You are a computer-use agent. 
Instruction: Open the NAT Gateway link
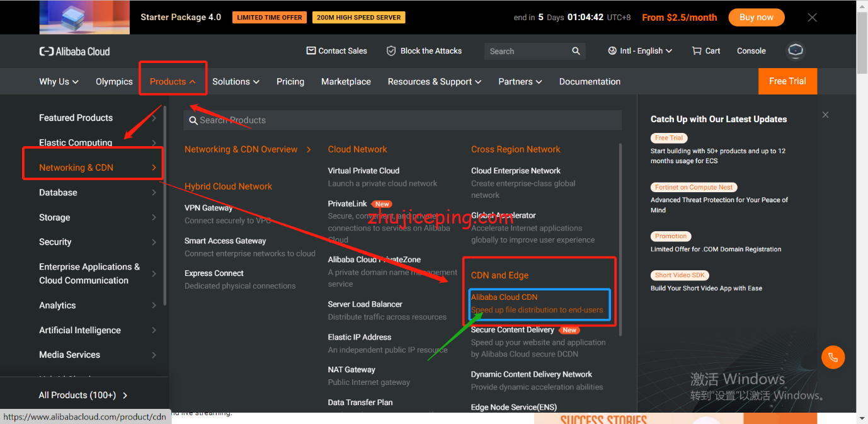click(x=351, y=370)
